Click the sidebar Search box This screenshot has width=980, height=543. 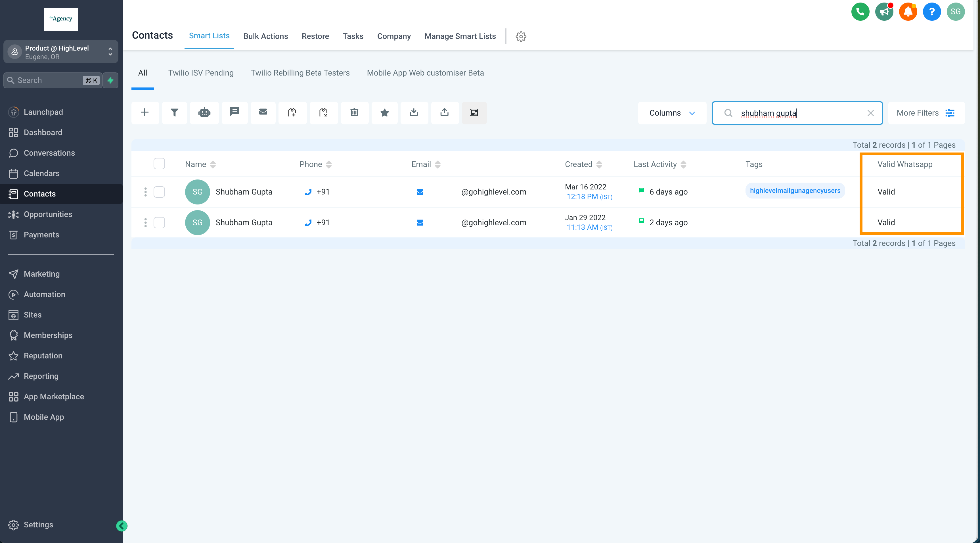(x=53, y=80)
